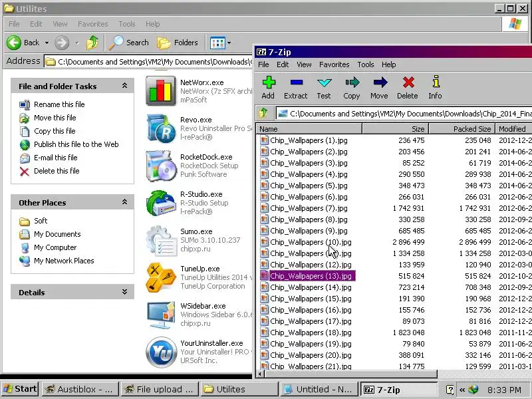Image resolution: width=532 pixels, height=399 pixels.
Task: Open the Forward button history dropdown
Action: [77, 43]
